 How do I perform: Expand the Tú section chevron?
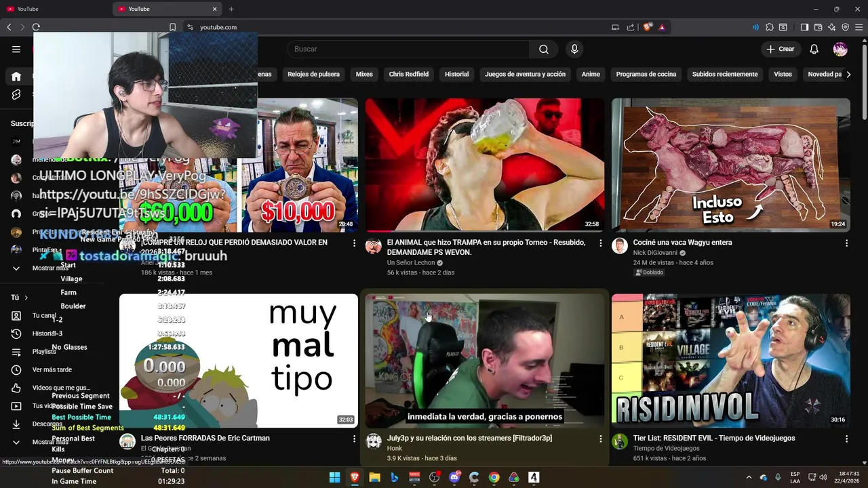[x=26, y=298]
